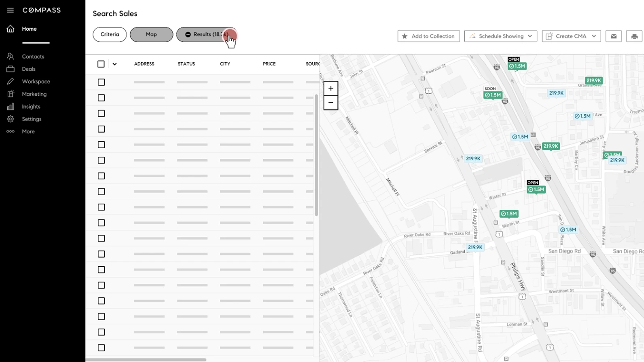Toggle the select-all checkbox in table header
Image resolution: width=644 pixels, height=362 pixels.
pos(101,64)
